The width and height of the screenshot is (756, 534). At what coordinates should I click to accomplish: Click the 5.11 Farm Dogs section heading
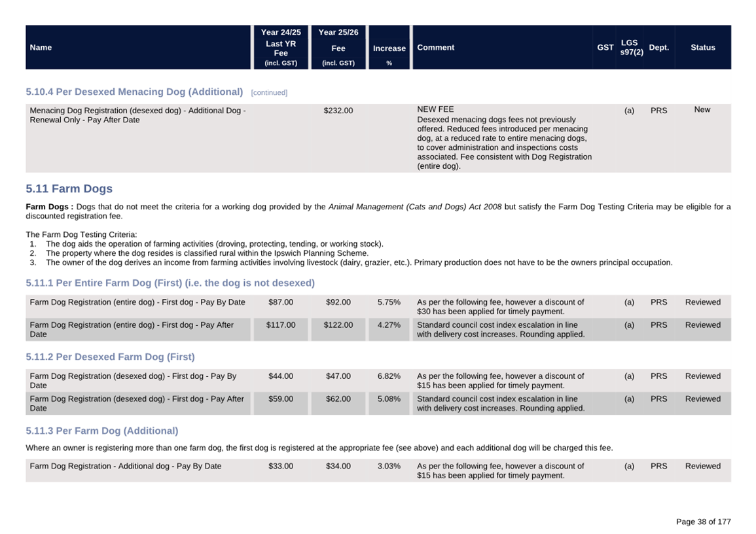pyautogui.click(x=69, y=188)
